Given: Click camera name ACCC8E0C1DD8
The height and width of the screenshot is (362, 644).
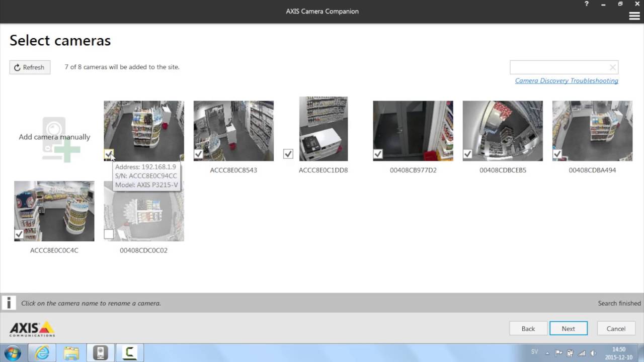Looking at the screenshot, I should tap(323, 170).
